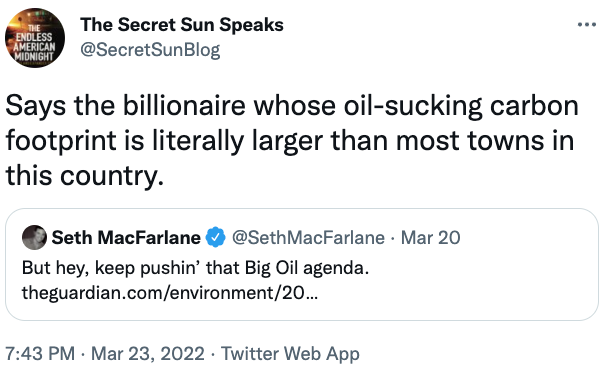Click the phrase 'literally larger' in the tweet
Screen dimensions: 603x373
(237, 142)
